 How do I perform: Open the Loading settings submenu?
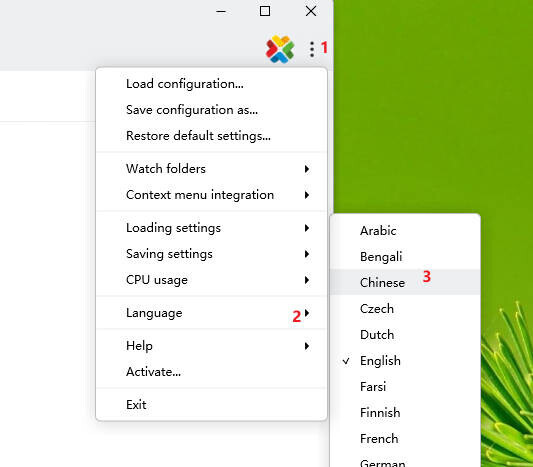tap(211, 228)
